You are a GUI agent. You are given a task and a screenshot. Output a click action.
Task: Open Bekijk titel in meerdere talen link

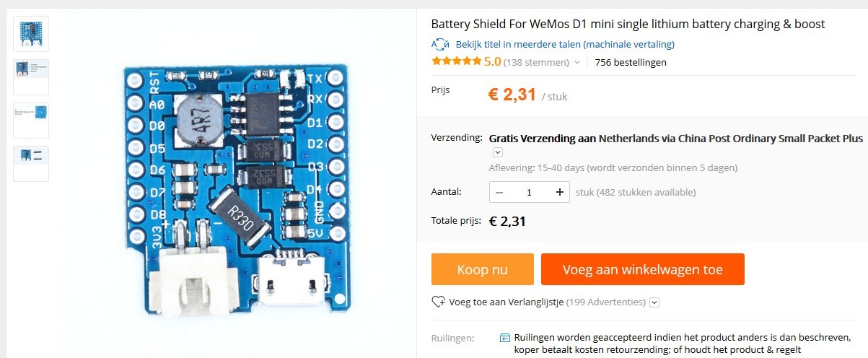[x=565, y=44]
